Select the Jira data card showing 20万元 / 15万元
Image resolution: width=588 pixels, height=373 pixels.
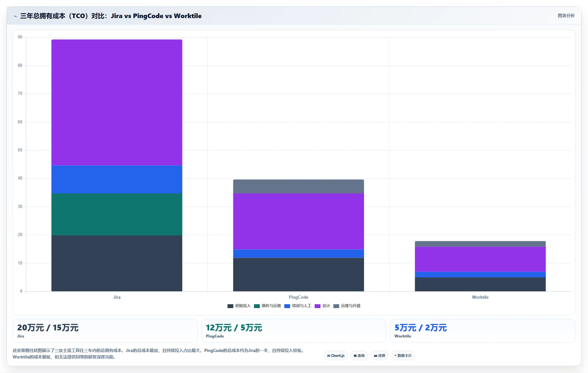(105, 331)
